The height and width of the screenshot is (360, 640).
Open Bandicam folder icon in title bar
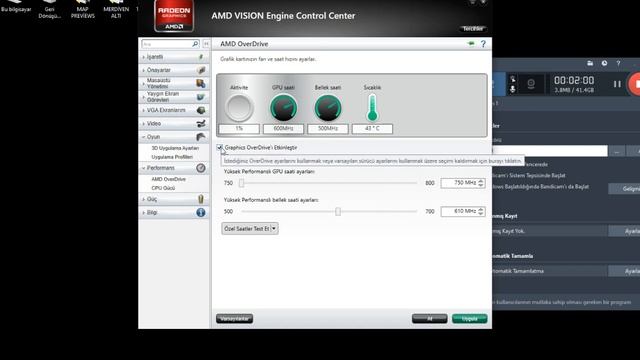pos(590,63)
